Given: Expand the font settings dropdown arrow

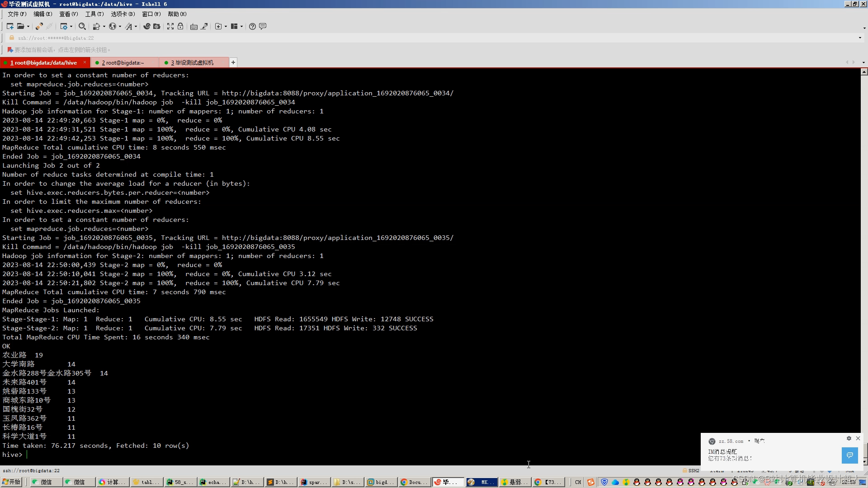Looking at the screenshot, I should pyautogui.click(x=136, y=26).
